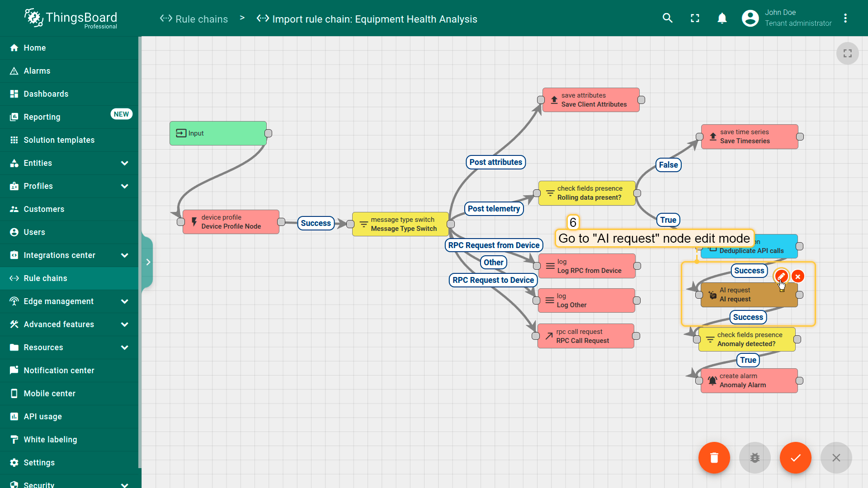
Task: Open the user options three-dot menu
Action: 845,18
